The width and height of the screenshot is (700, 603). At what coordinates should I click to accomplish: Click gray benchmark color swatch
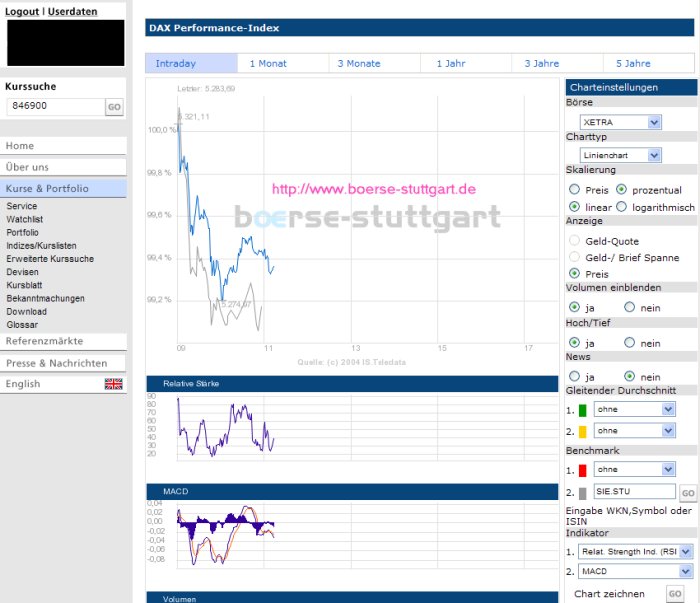tap(583, 494)
